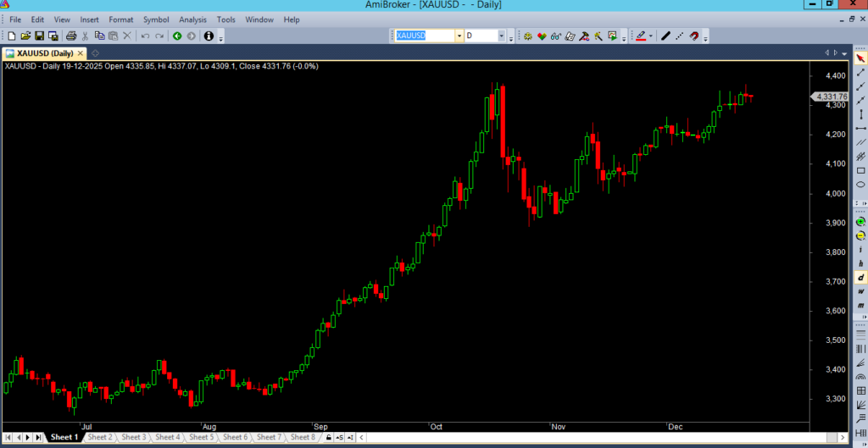Viewport: 868px width, 448px height.
Task: Click the red underlined pen color swatch
Action: [641, 36]
